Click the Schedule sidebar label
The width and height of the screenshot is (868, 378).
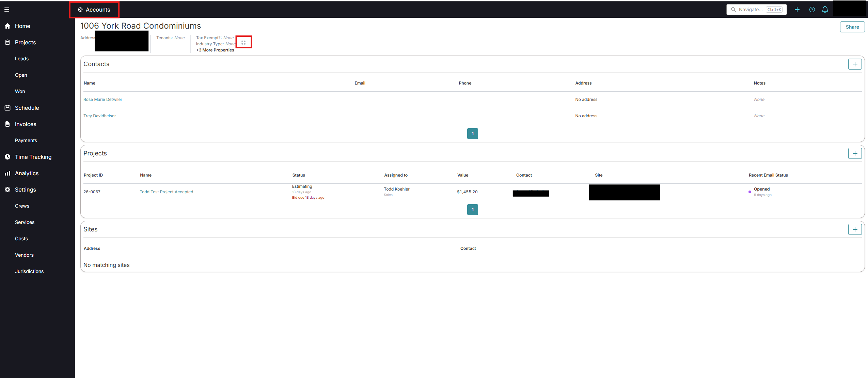tap(27, 108)
